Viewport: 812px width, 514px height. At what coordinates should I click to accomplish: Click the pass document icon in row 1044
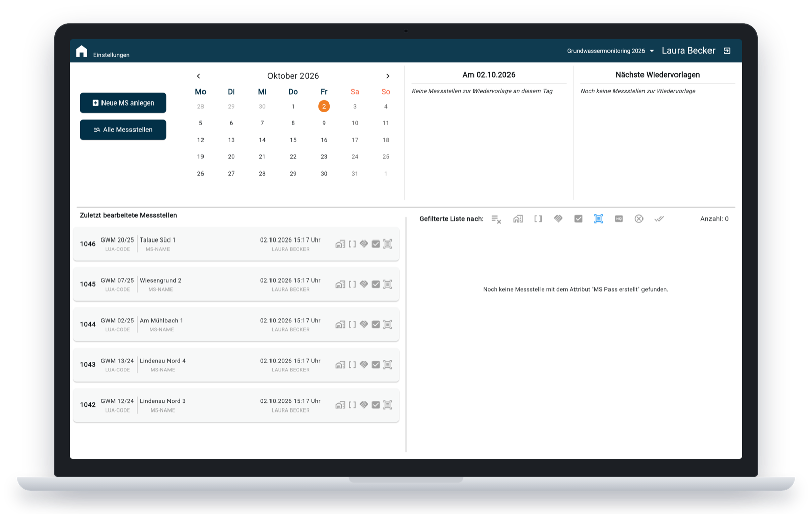click(x=388, y=324)
